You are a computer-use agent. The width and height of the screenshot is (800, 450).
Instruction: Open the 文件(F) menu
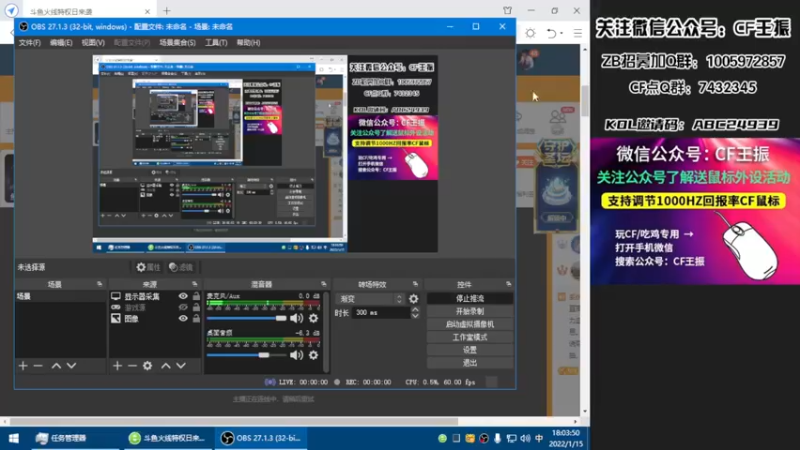[30, 43]
